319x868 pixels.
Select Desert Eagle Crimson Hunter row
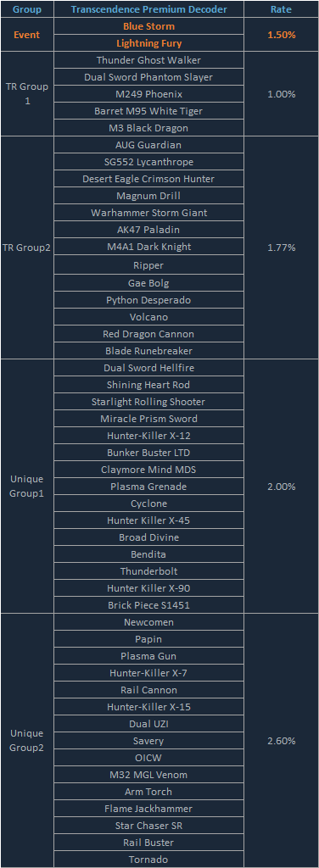point(149,179)
